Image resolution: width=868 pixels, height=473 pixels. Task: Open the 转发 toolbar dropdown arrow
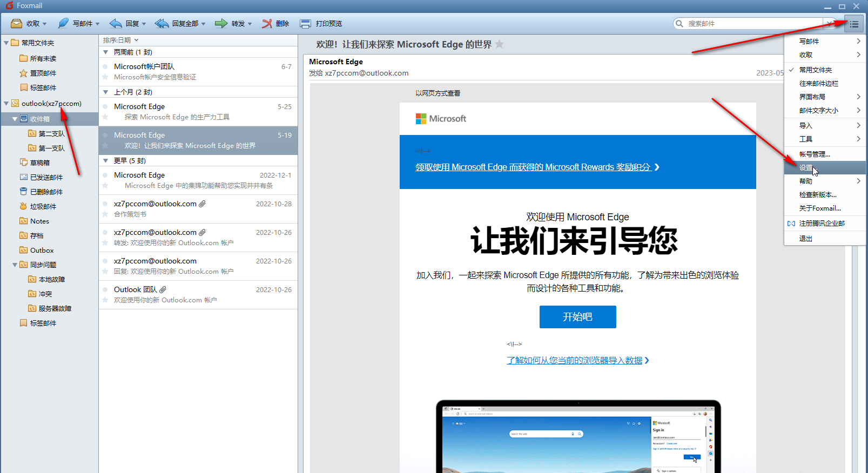click(250, 24)
